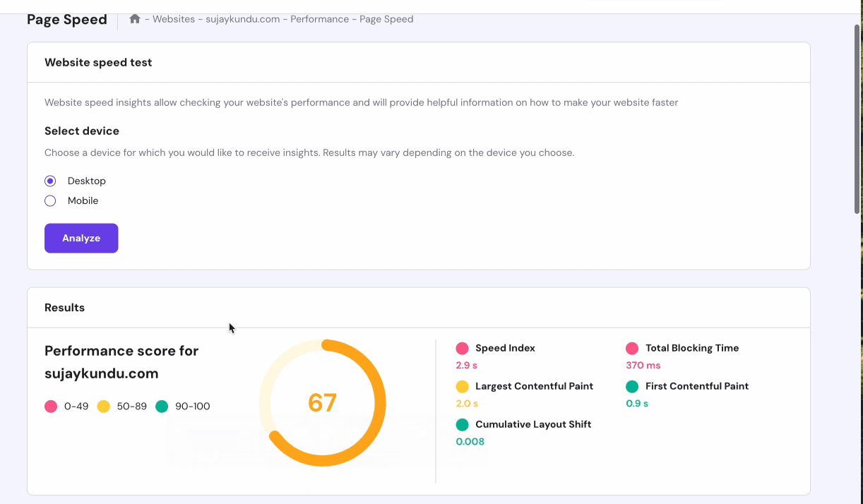
Task: Click the Cumulative Layout Shift green indicator
Action: (463, 424)
